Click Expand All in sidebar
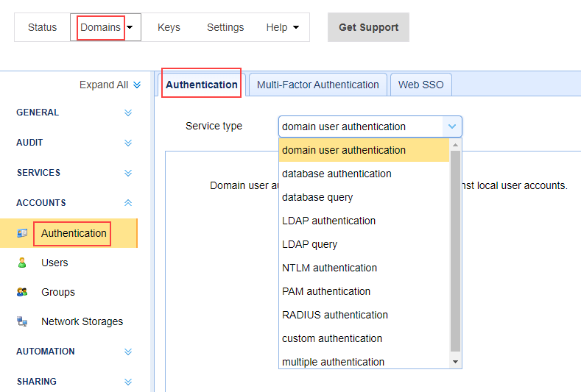The image size is (581, 392). click(110, 85)
